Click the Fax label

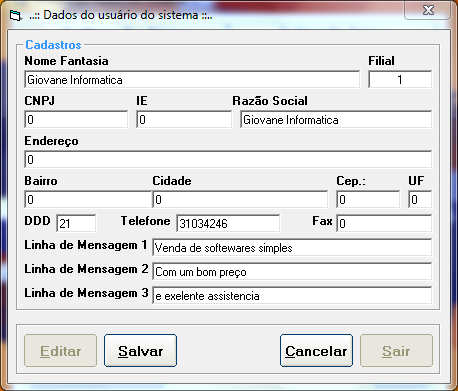click(x=322, y=221)
